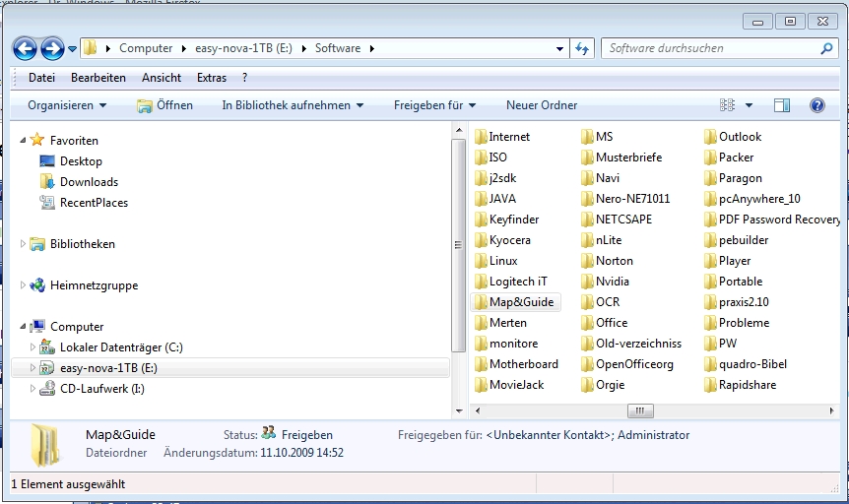
Task: Select the Norton folder icon
Action: 587,261
